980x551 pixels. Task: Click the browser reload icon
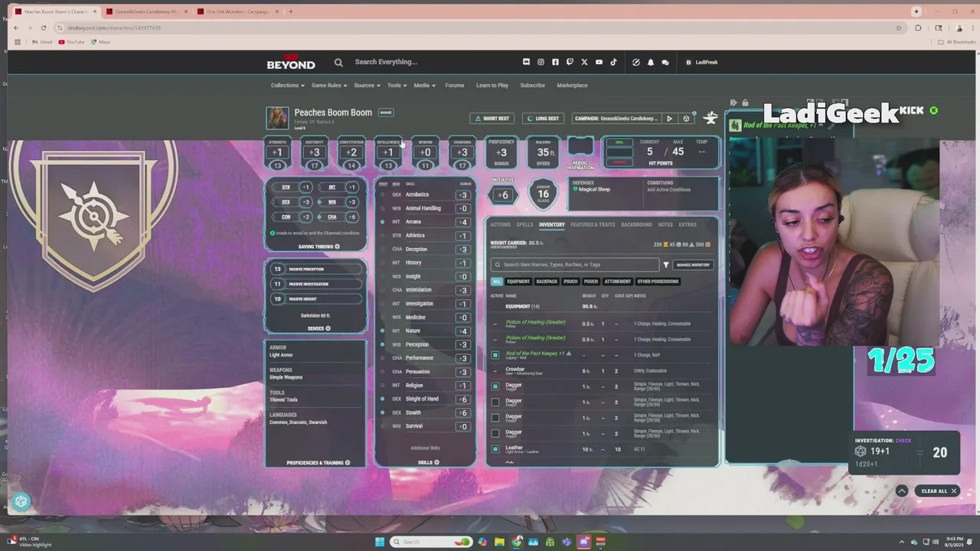(44, 28)
